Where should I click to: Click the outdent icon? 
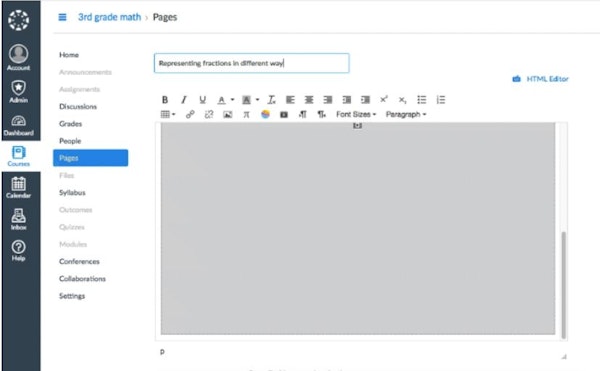pyautogui.click(x=347, y=100)
